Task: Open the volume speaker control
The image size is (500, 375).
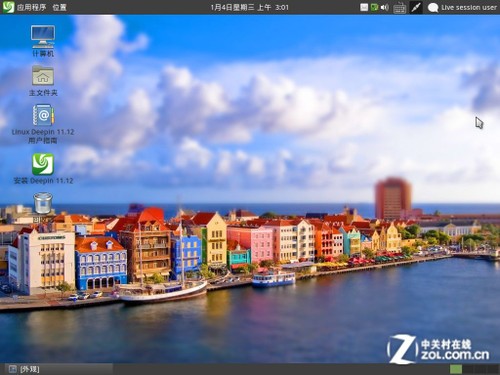Action: (385, 7)
